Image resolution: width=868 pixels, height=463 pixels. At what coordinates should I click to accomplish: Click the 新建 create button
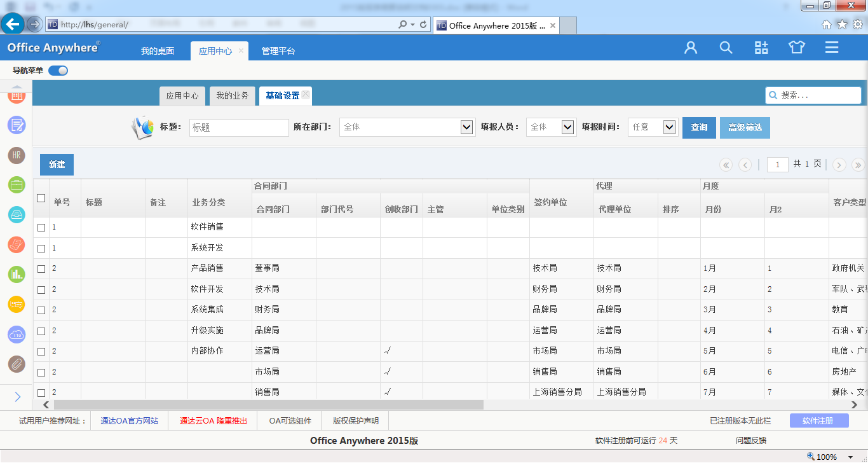(x=56, y=164)
